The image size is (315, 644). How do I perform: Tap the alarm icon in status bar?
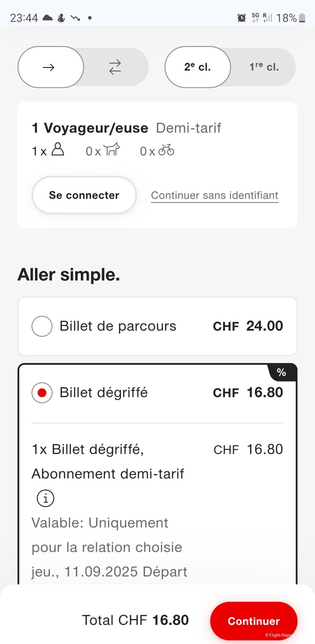point(241,18)
